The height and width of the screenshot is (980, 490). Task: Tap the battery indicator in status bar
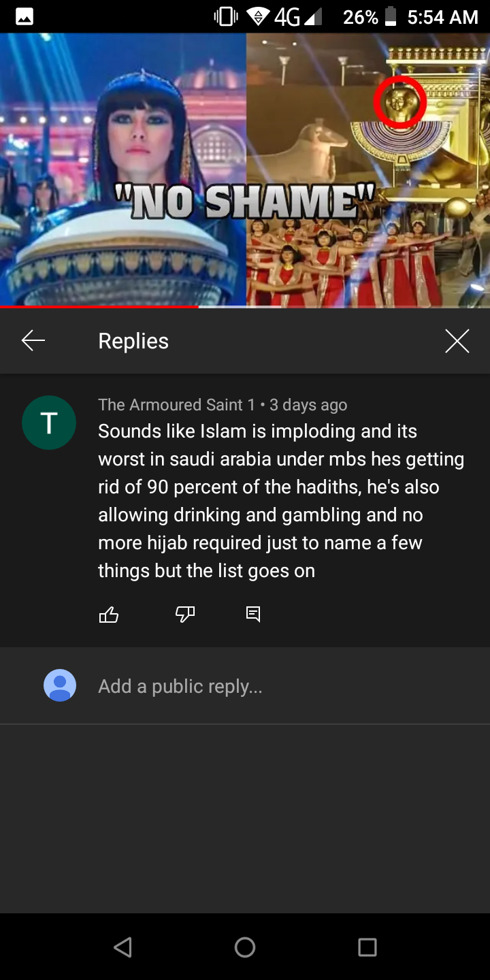pos(390,17)
